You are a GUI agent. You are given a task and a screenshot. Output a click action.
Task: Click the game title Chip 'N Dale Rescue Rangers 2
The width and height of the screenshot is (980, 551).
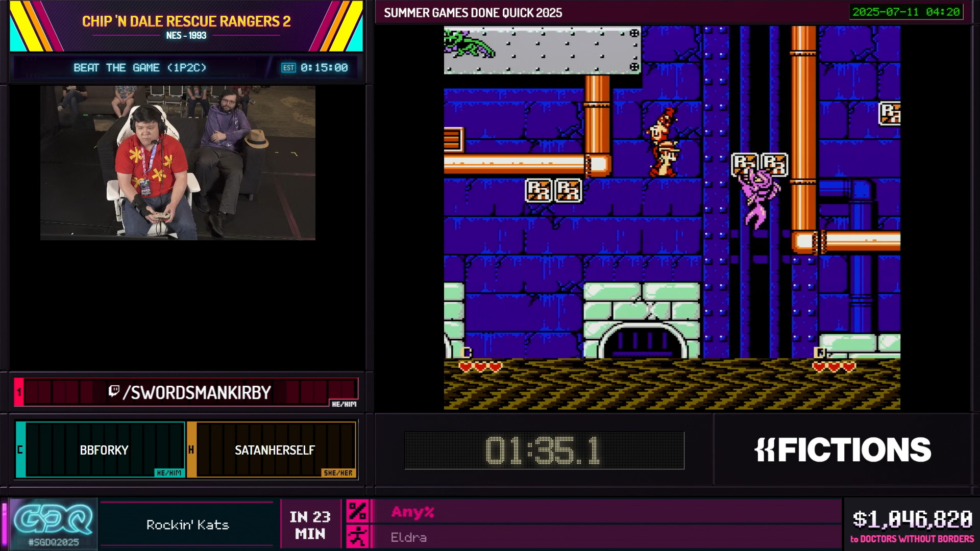click(186, 21)
